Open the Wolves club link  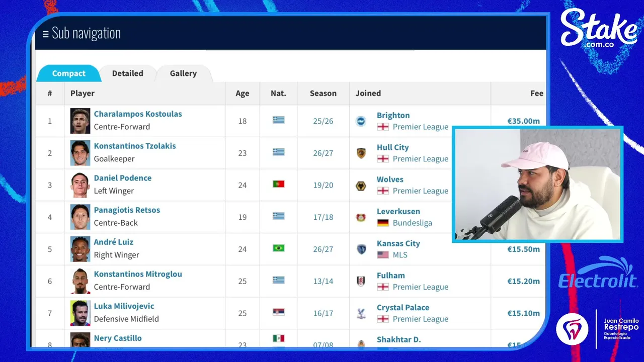[390, 179]
